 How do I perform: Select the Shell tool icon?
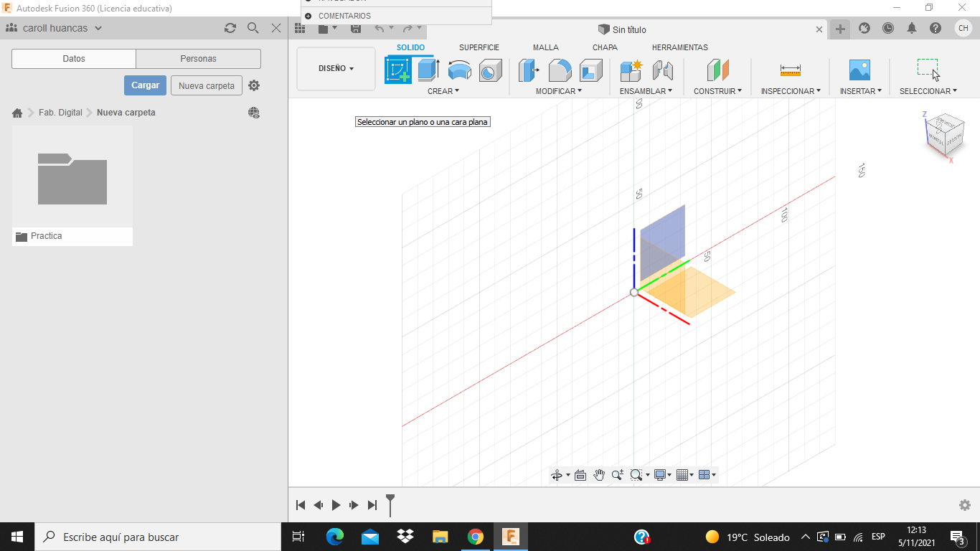(590, 70)
